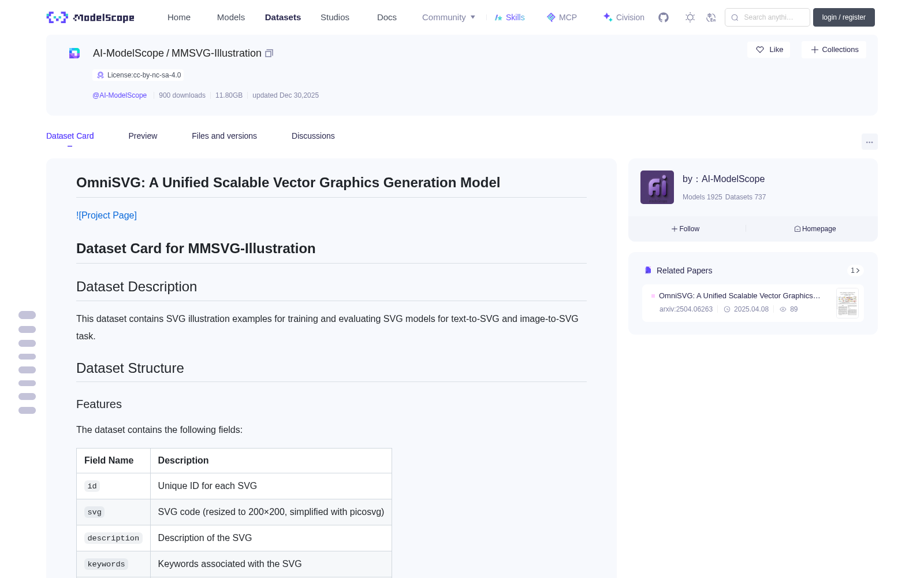The image size is (924, 578).
Task: Switch to Files and versions tab
Action: click(x=224, y=136)
